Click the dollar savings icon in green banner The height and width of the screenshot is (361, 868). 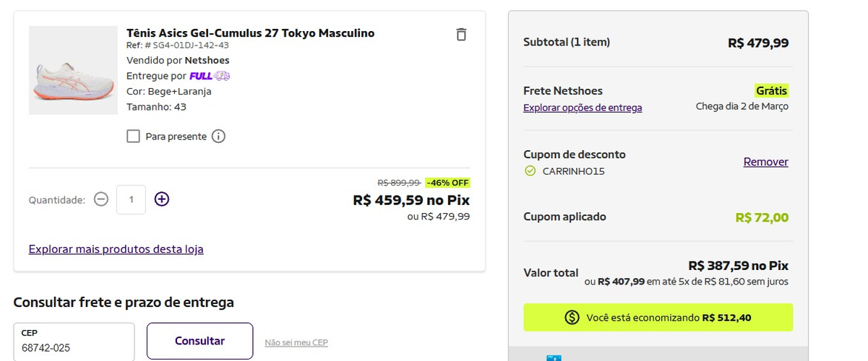point(572,318)
